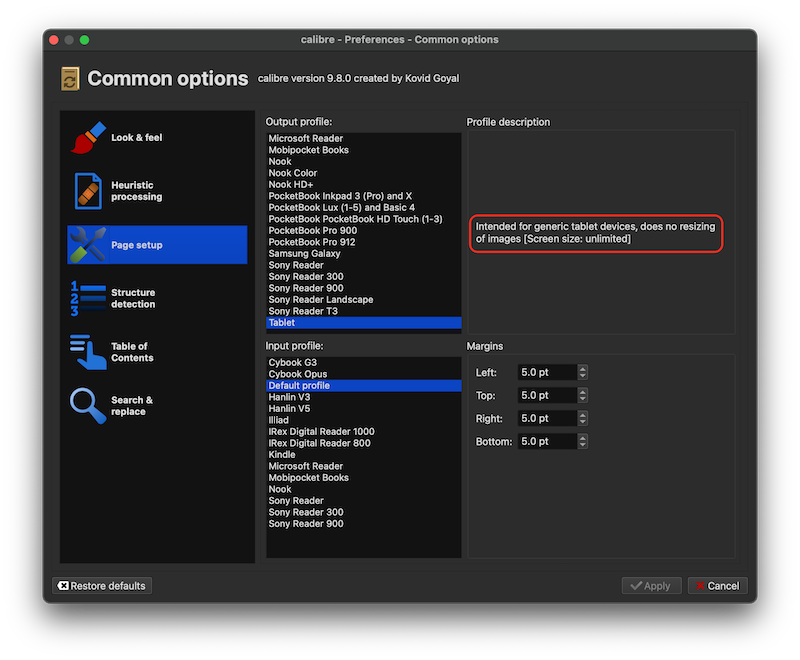Click the Structure detection numbered-list icon

(x=88, y=298)
